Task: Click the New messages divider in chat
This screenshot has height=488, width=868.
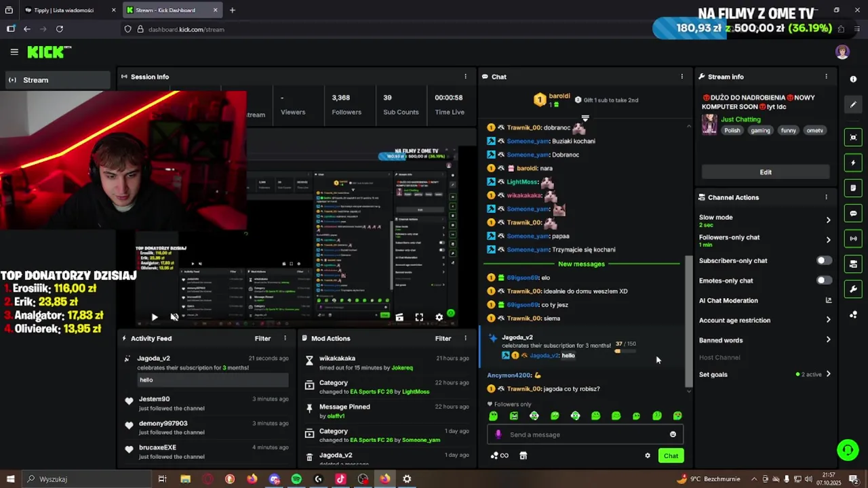Action: 581,264
